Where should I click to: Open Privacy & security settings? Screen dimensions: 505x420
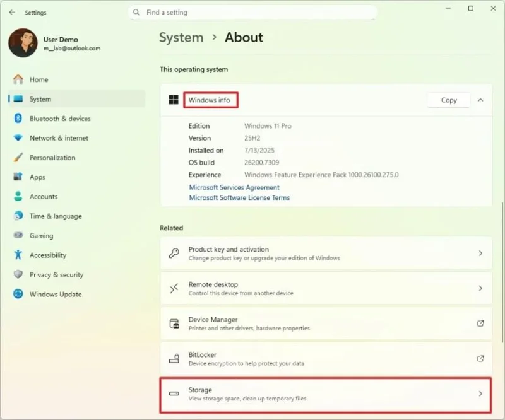coord(76,274)
